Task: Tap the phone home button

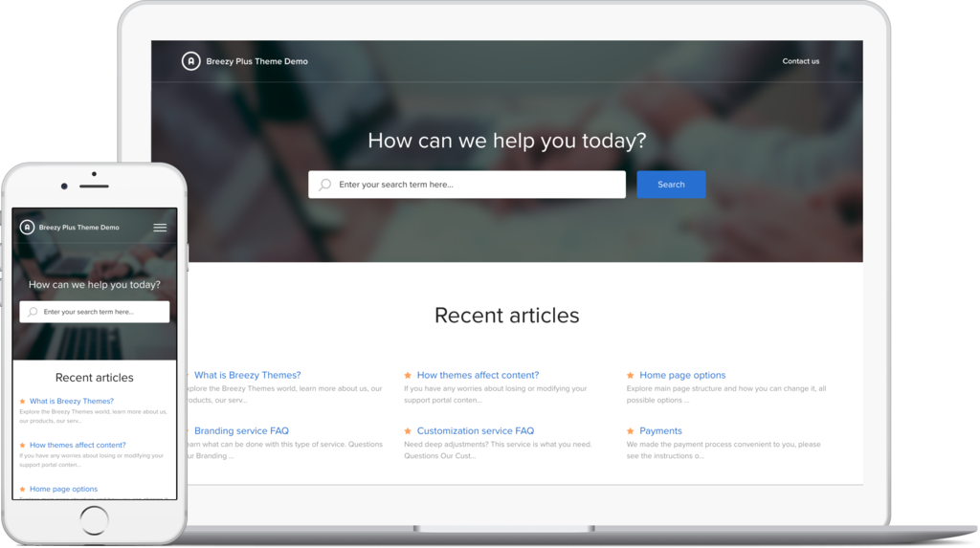Action: [x=95, y=520]
